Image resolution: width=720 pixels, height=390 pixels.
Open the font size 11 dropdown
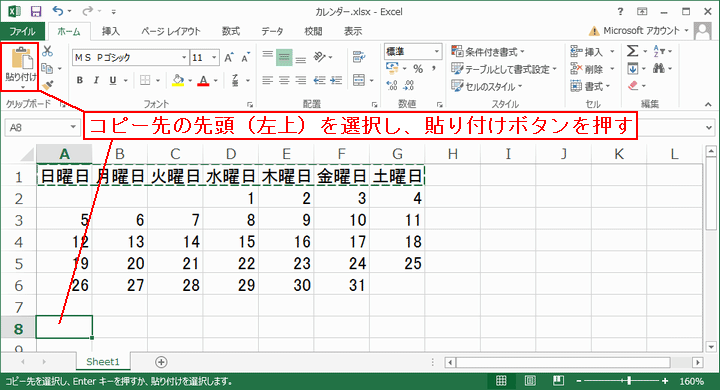tap(214, 57)
